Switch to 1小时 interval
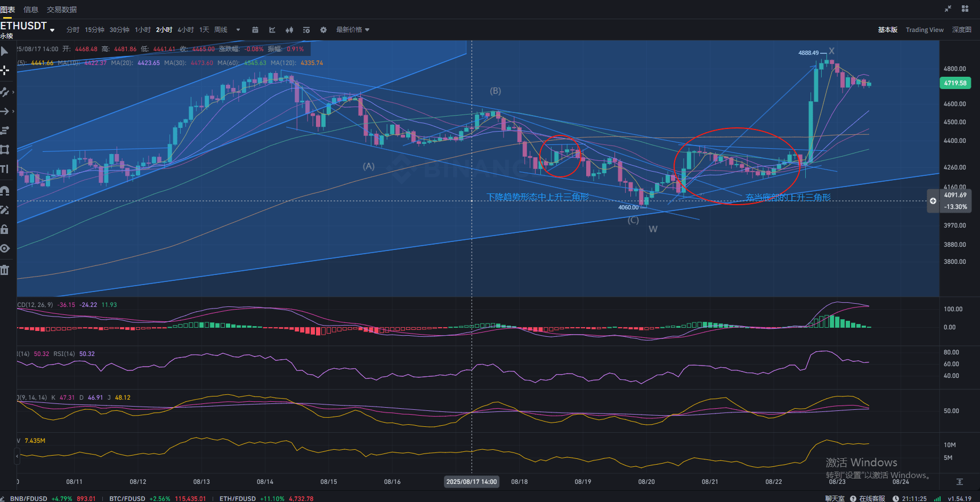The image size is (980, 502). pos(142,30)
